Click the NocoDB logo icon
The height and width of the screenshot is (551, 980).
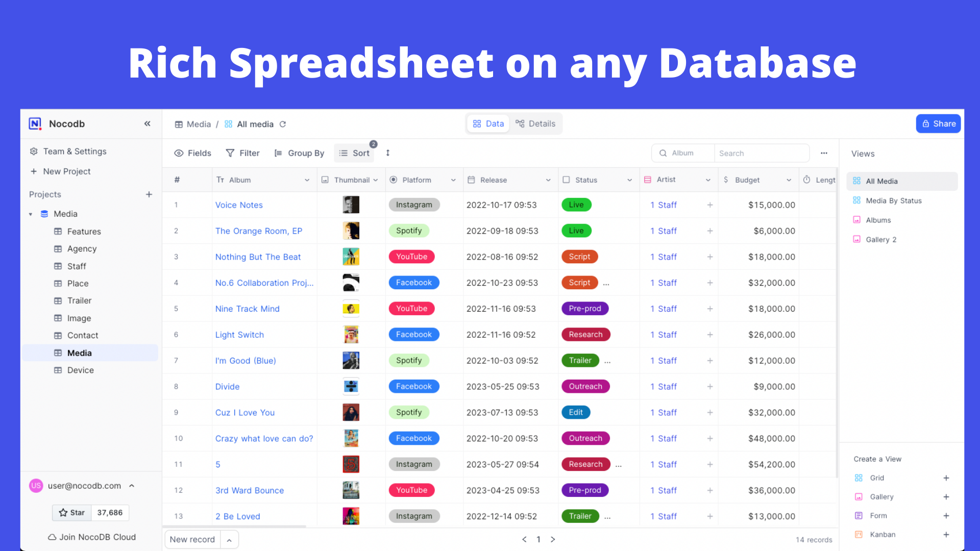(35, 123)
